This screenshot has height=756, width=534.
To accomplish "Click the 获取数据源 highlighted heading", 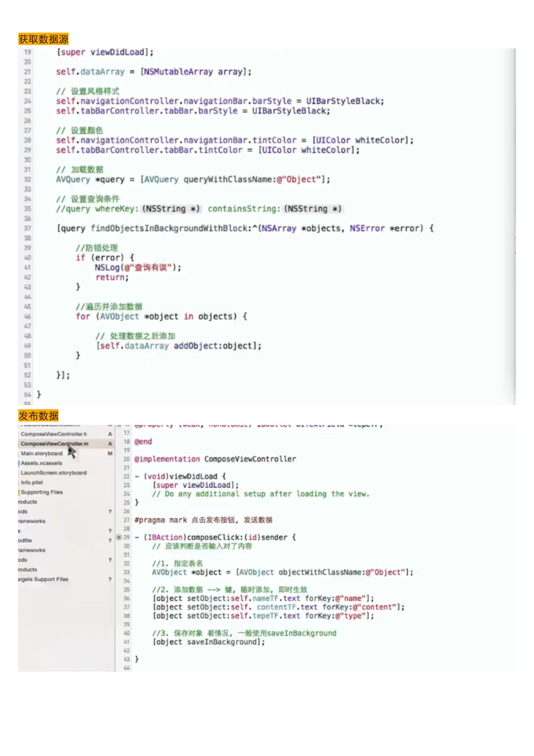I will 43,39.
